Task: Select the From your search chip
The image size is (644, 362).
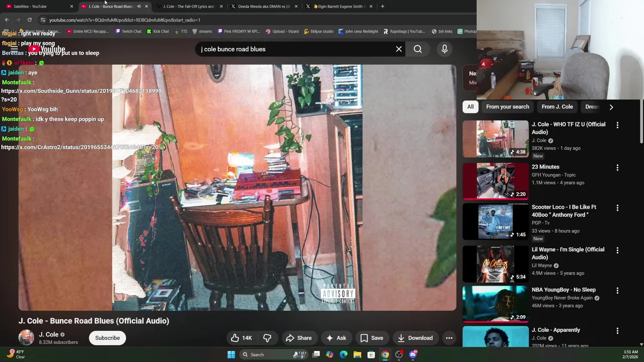Action: click(508, 107)
